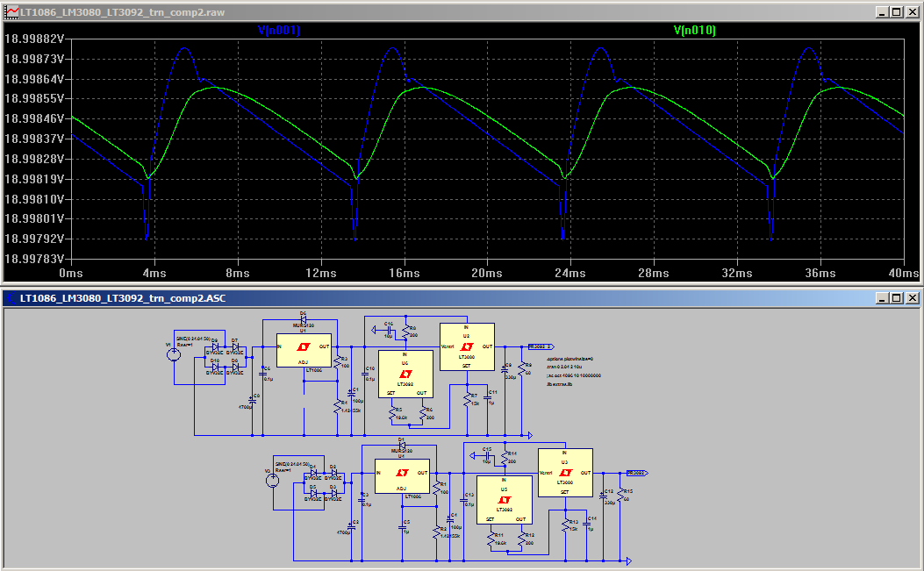Click resistor R1 100 in lower circuit

click(x=437, y=489)
